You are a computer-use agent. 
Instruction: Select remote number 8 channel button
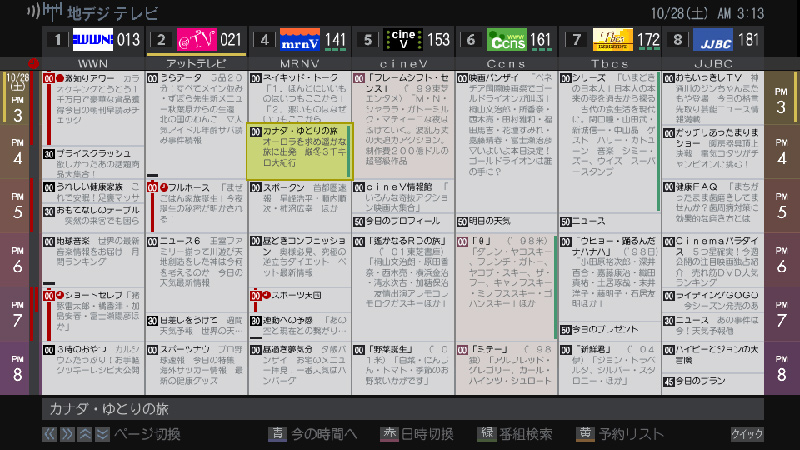pos(677,40)
